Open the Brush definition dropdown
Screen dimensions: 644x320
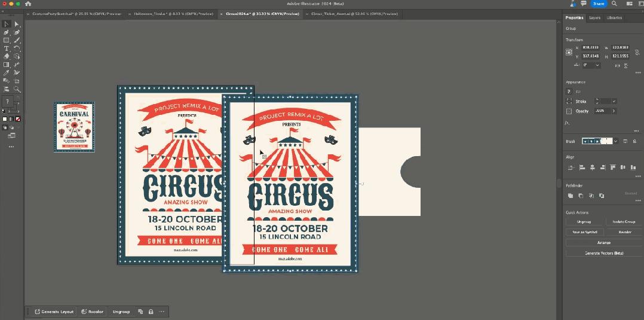615,141
